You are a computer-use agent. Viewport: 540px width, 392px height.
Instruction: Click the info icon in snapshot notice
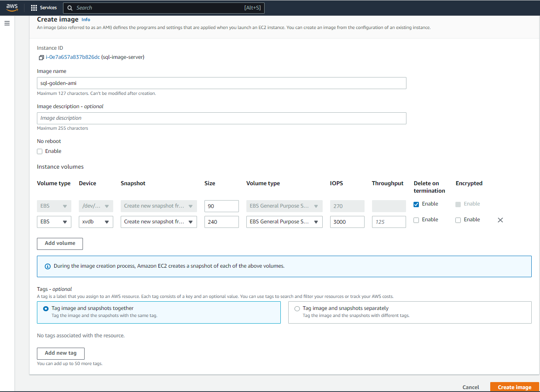[48, 266]
